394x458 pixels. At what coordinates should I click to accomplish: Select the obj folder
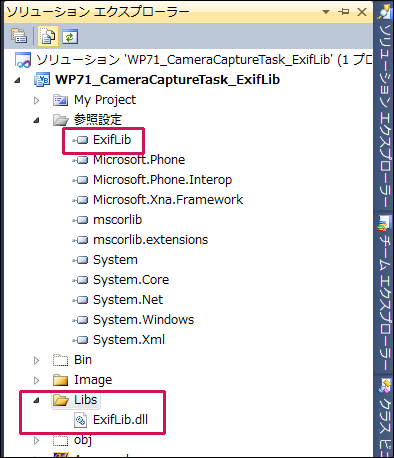tap(83, 440)
